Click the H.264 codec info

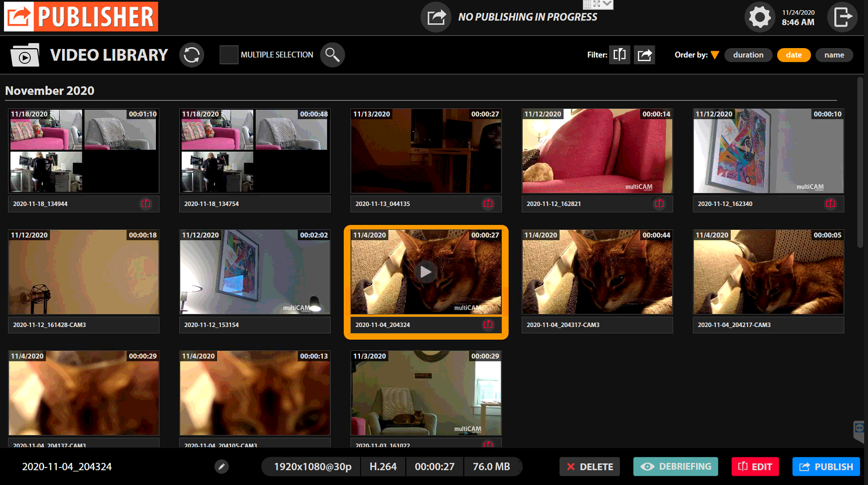pyautogui.click(x=383, y=467)
